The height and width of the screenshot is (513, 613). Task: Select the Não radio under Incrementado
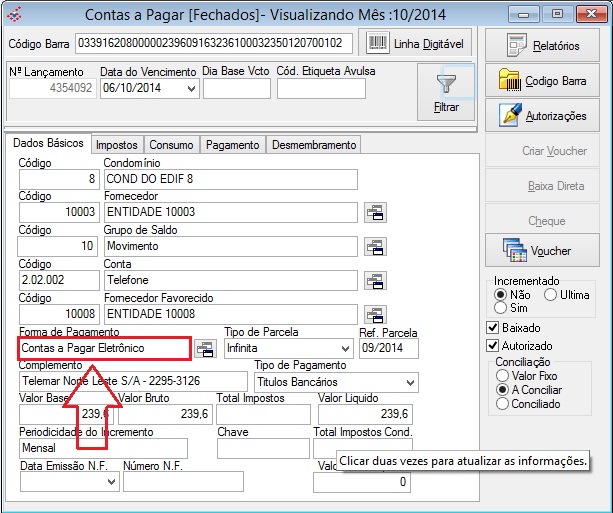501,296
